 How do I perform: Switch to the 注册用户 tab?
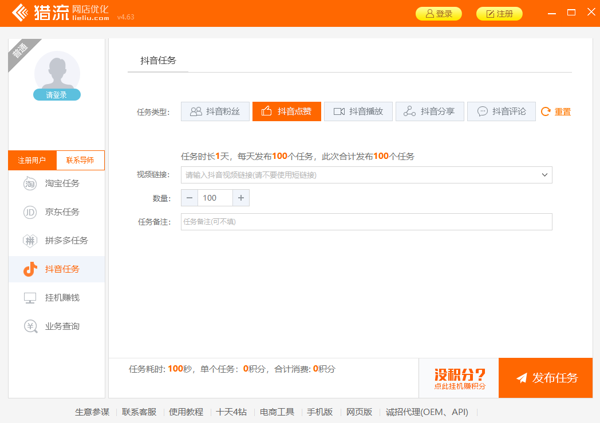point(33,160)
